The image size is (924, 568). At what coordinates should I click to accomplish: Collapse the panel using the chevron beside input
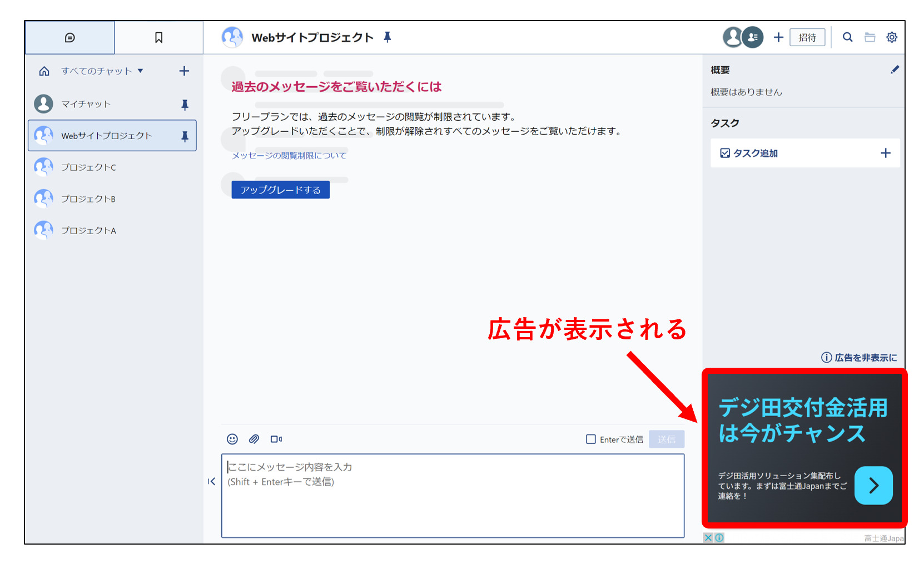(x=212, y=482)
